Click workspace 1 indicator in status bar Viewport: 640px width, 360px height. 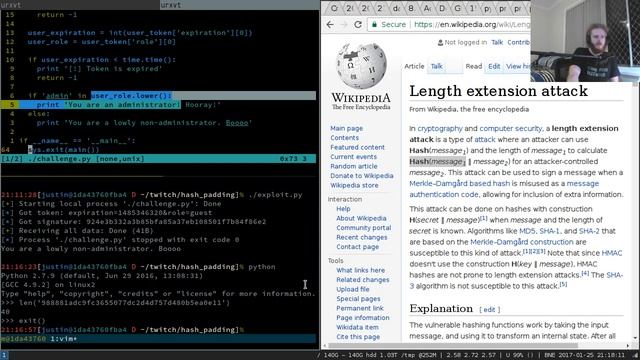(x=4, y=355)
